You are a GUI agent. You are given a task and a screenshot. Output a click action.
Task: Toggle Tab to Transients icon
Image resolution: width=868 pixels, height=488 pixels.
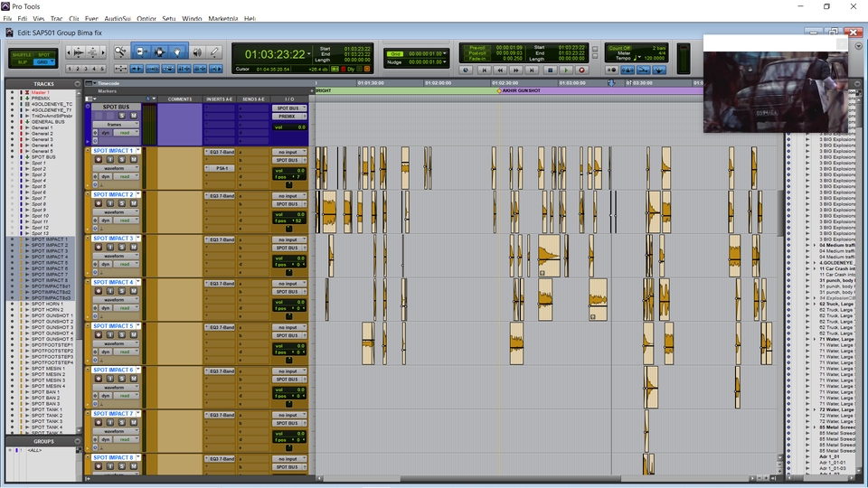137,69
